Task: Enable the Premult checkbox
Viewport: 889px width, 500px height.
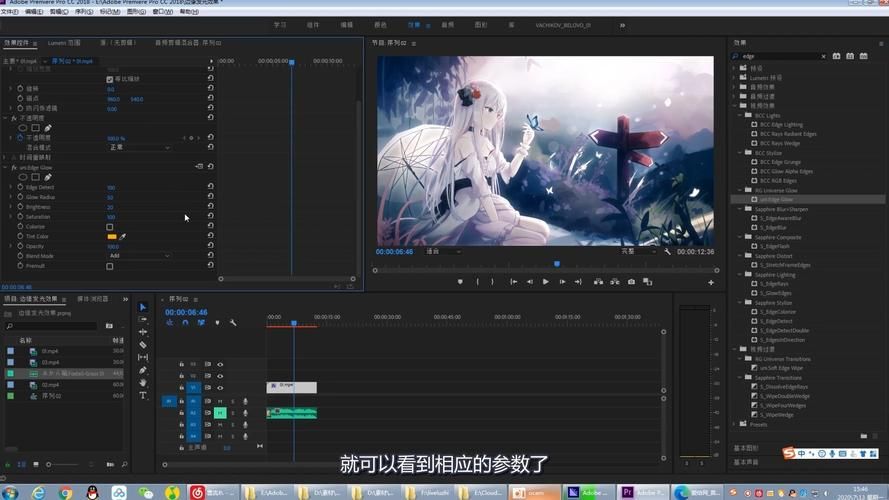Action: [x=109, y=266]
